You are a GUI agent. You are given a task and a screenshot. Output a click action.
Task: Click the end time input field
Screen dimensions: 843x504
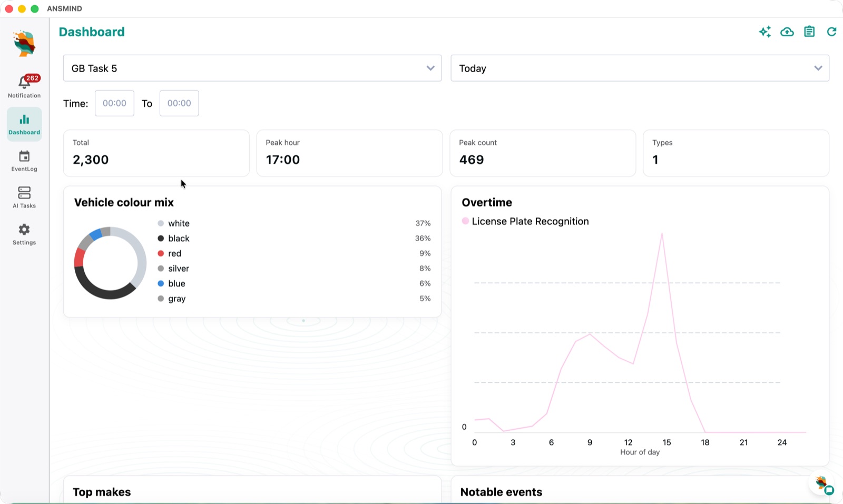(x=179, y=103)
